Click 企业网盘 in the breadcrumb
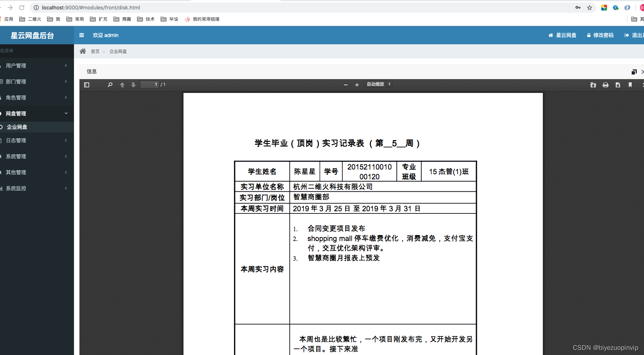The height and width of the screenshot is (355, 644). tap(118, 52)
